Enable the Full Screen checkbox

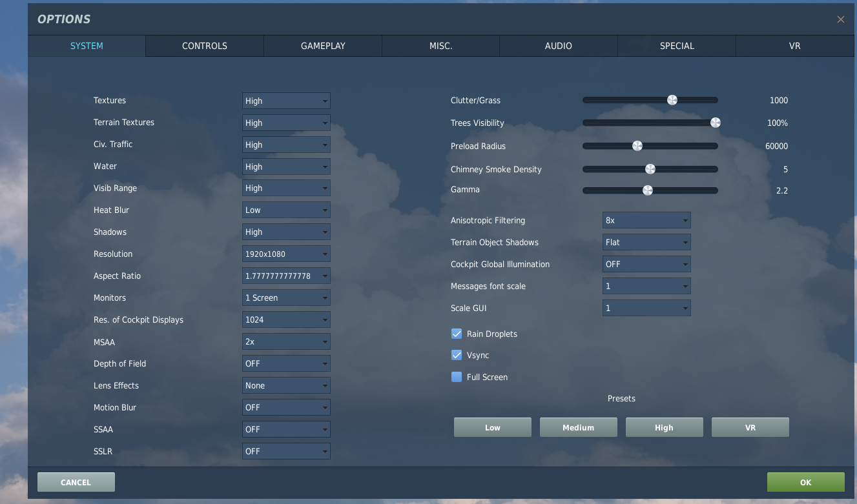click(x=457, y=377)
